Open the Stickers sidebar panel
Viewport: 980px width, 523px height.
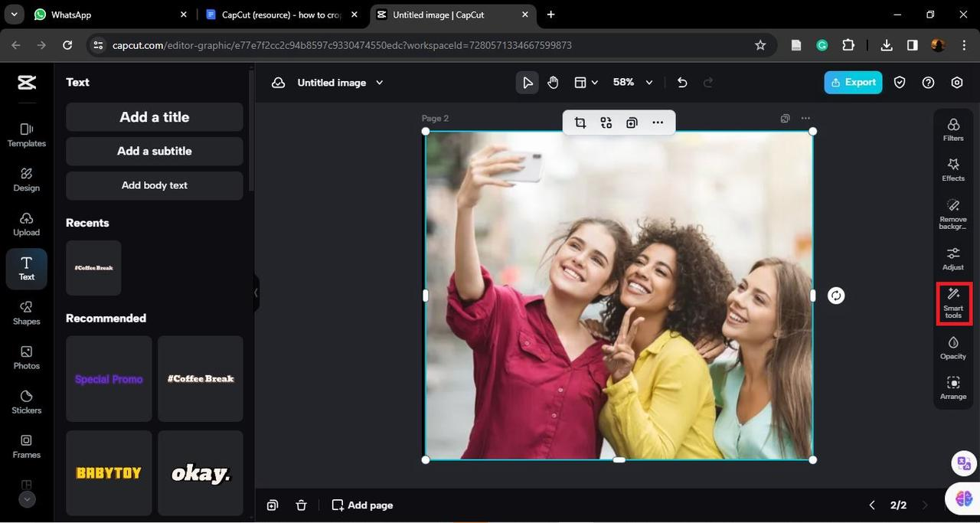(x=27, y=401)
